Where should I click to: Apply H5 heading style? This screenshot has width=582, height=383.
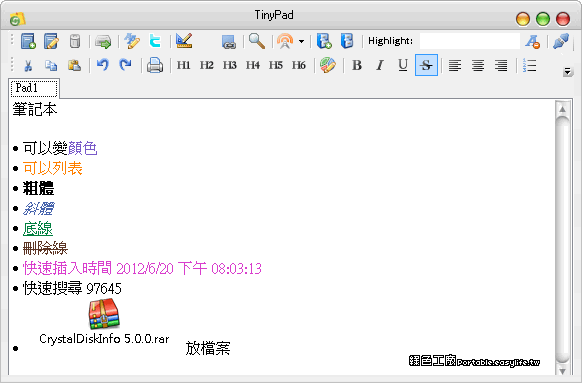(x=275, y=65)
